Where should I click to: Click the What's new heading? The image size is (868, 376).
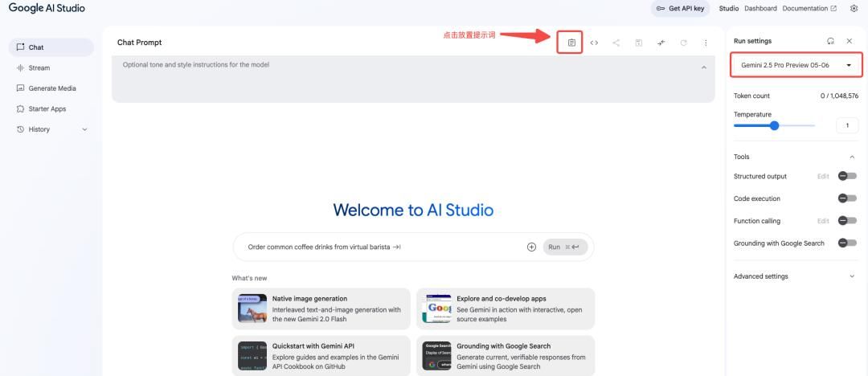tap(249, 278)
